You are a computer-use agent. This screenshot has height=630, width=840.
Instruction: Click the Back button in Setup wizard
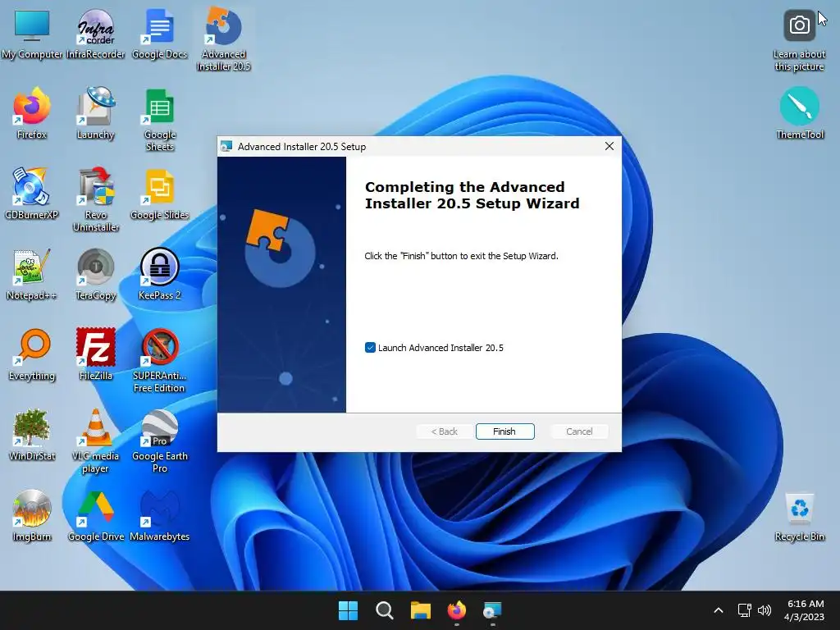click(x=445, y=431)
